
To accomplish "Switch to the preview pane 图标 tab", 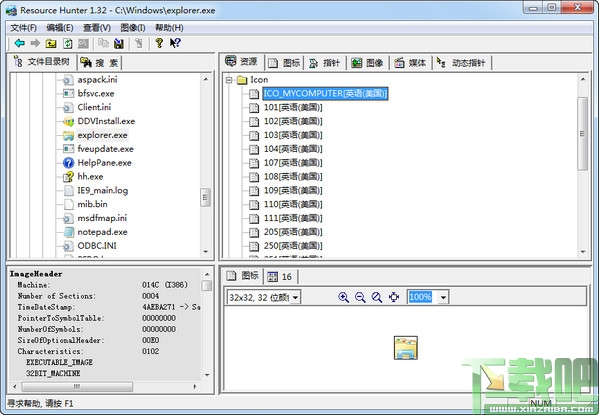I will pos(242,276).
